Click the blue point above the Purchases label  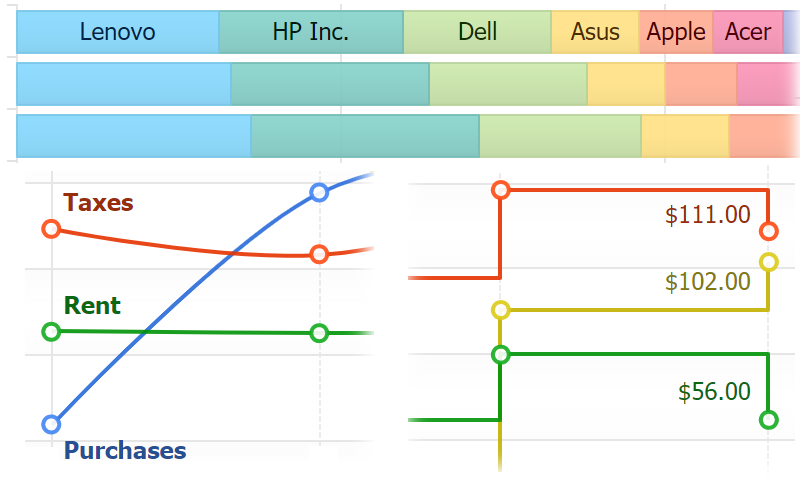(51, 424)
